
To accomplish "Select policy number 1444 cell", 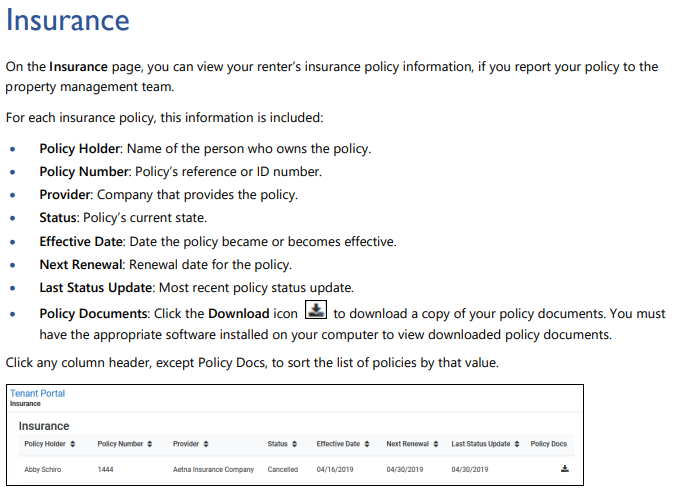I will 106,469.
